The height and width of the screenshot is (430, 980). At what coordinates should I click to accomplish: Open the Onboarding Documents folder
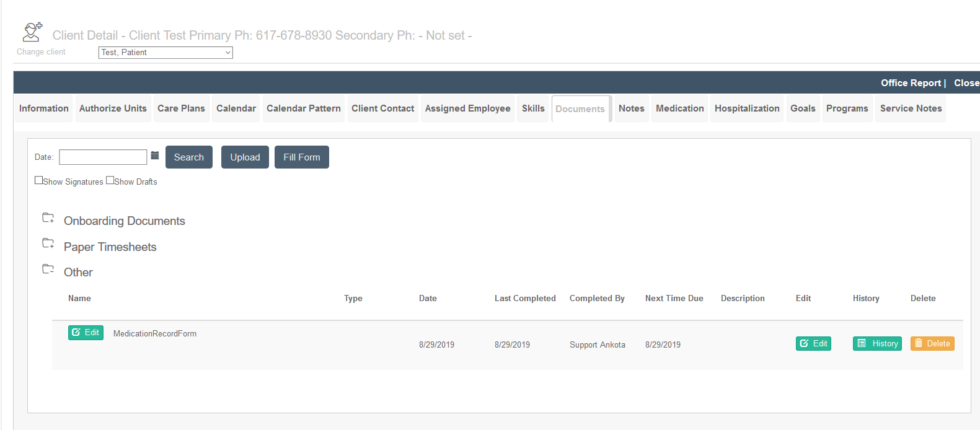(x=124, y=221)
